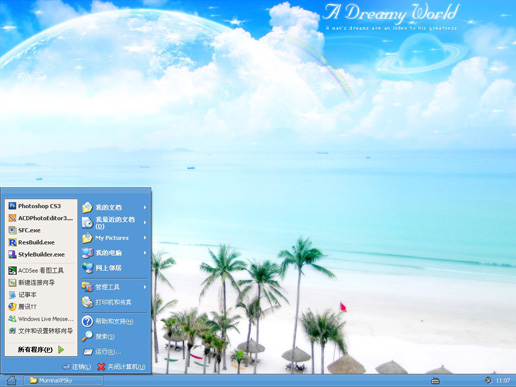
Task: Open 记事本 notepad entry
Action: (x=41, y=295)
